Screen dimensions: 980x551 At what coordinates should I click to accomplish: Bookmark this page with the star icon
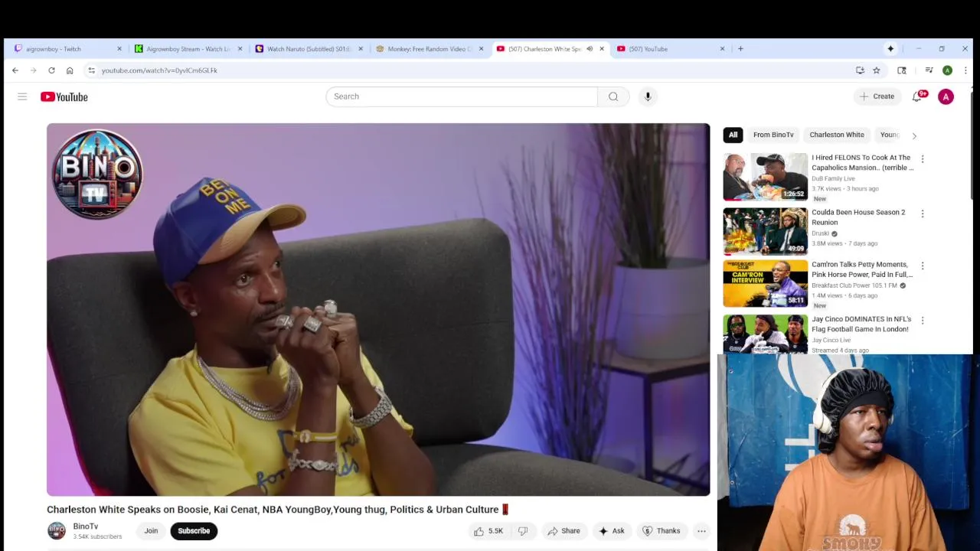tap(877, 70)
